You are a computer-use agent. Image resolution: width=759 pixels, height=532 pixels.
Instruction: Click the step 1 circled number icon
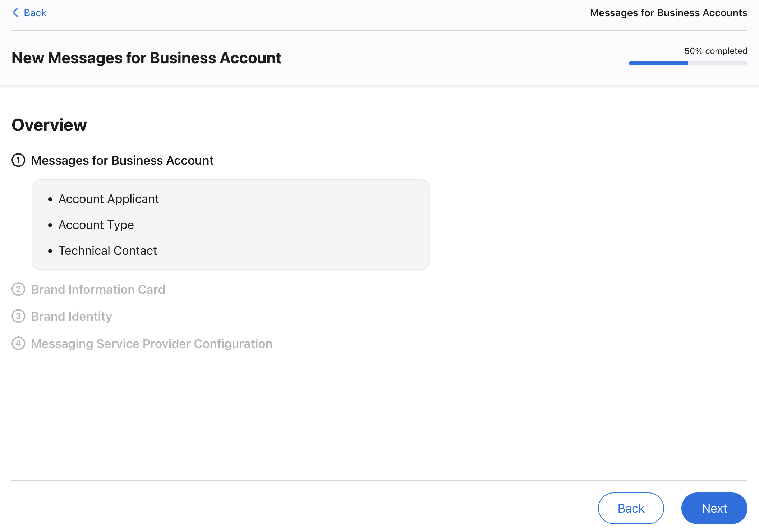18,160
